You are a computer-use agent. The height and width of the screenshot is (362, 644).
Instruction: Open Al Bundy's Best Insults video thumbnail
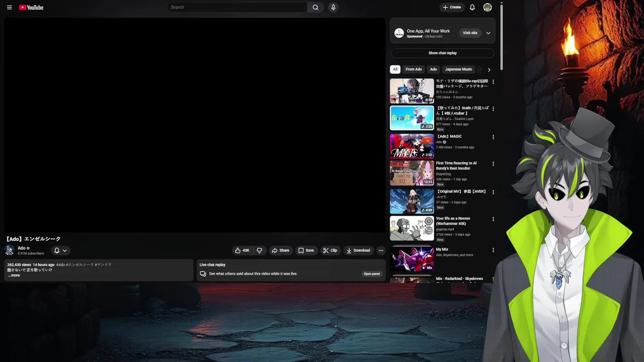pyautogui.click(x=412, y=173)
